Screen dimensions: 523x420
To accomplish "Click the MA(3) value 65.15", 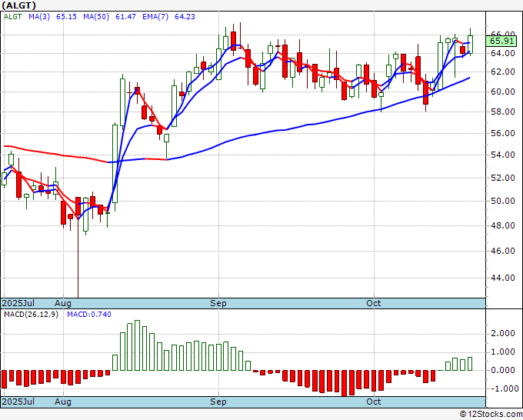I will pyautogui.click(x=66, y=17).
